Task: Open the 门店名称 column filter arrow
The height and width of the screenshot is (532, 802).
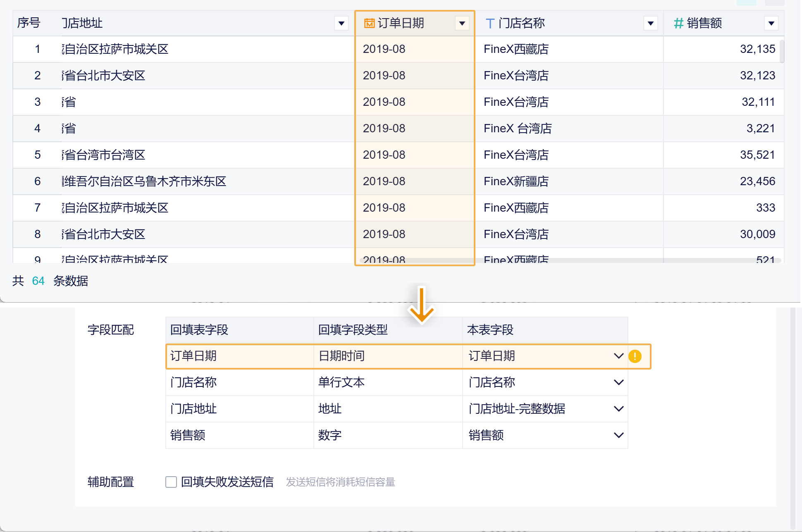Action: (x=651, y=23)
